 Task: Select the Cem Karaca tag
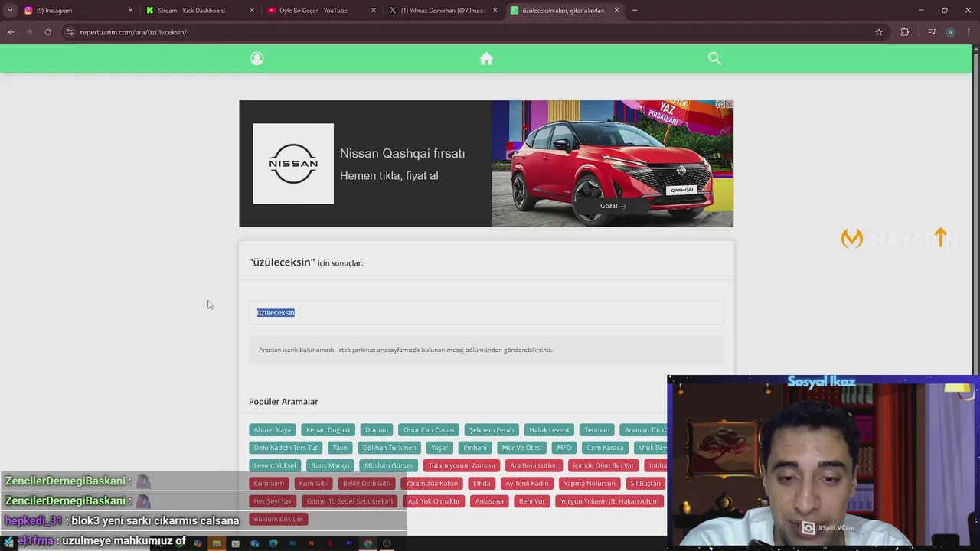click(x=605, y=448)
